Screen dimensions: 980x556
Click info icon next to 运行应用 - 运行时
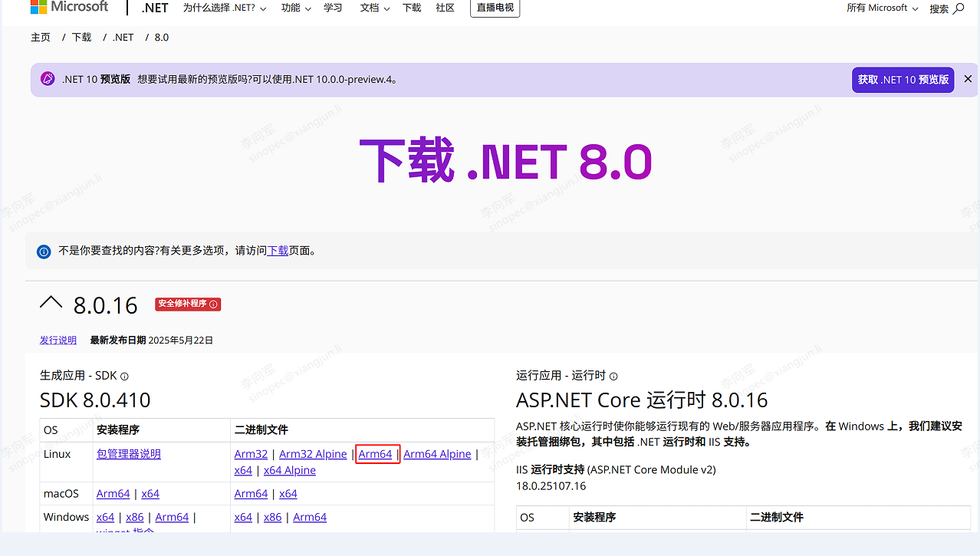pyautogui.click(x=613, y=376)
